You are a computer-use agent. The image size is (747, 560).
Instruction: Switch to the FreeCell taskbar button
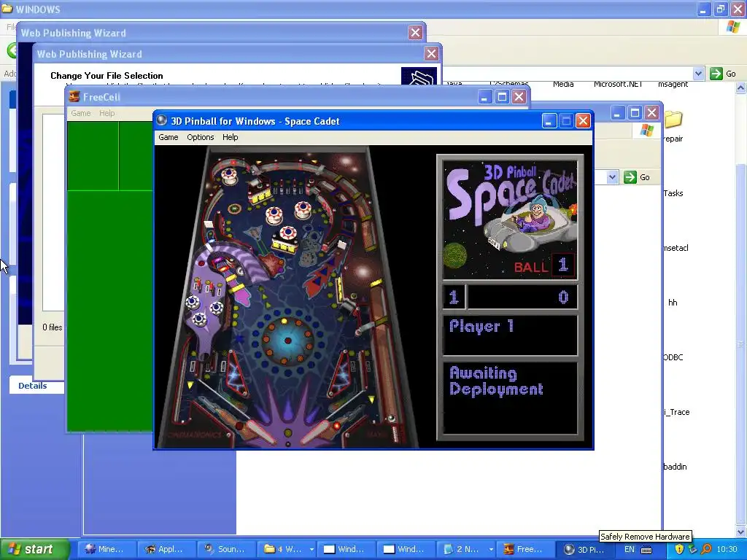point(525,549)
